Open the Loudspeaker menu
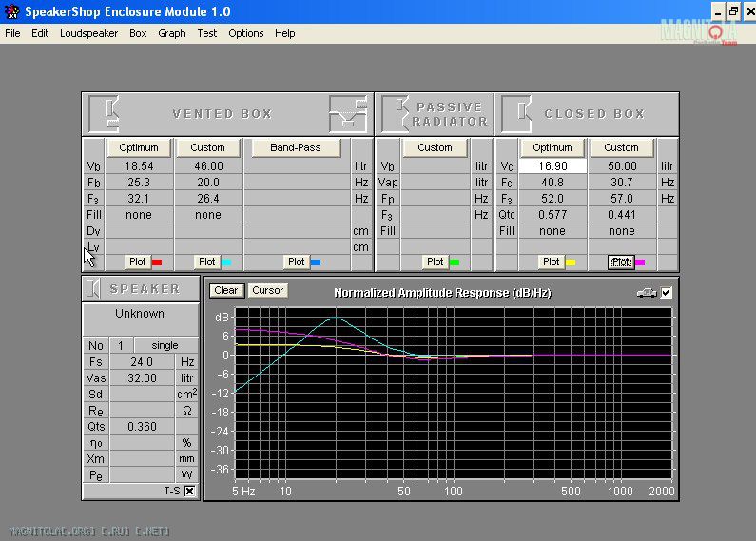 pyautogui.click(x=88, y=33)
